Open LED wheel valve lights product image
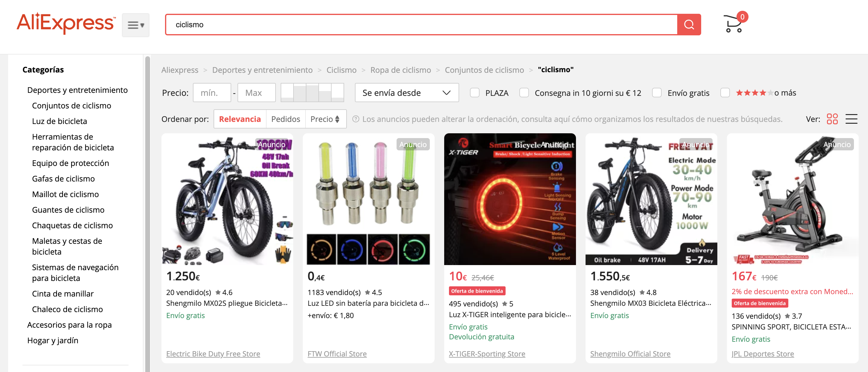The width and height of the screenshot is (868, 372). click(369, 199)
